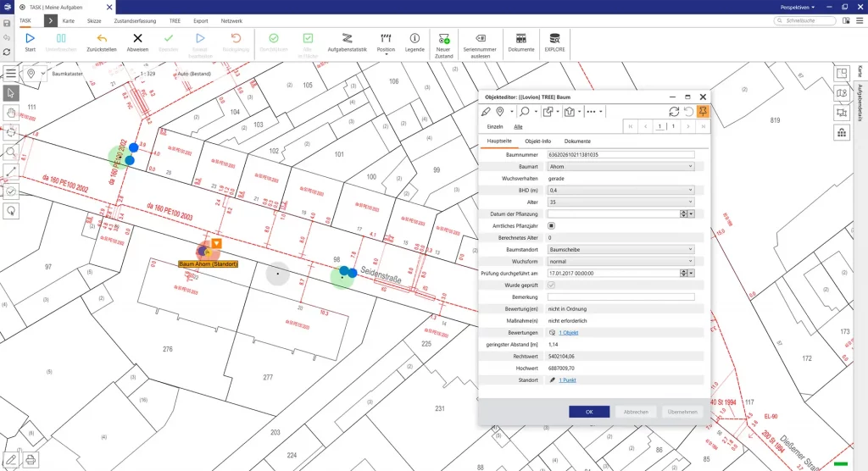
Task: Toggle the Amtliches Pflanzjahr checkbox
Action: click(552, 226)
